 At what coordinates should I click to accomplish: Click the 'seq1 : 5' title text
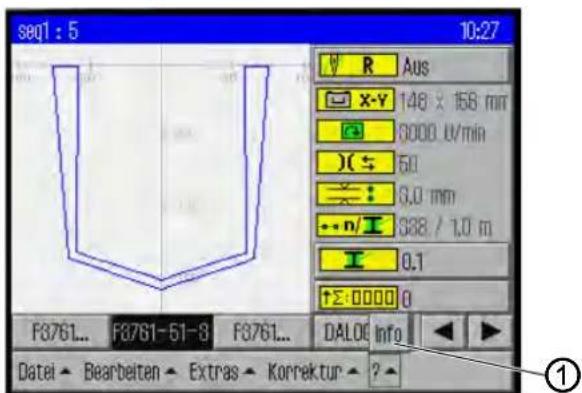48,30
